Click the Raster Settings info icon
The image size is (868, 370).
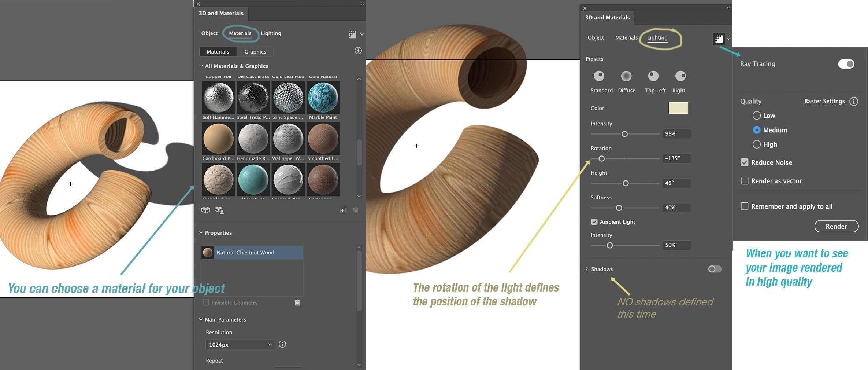[x=854, y=102]
